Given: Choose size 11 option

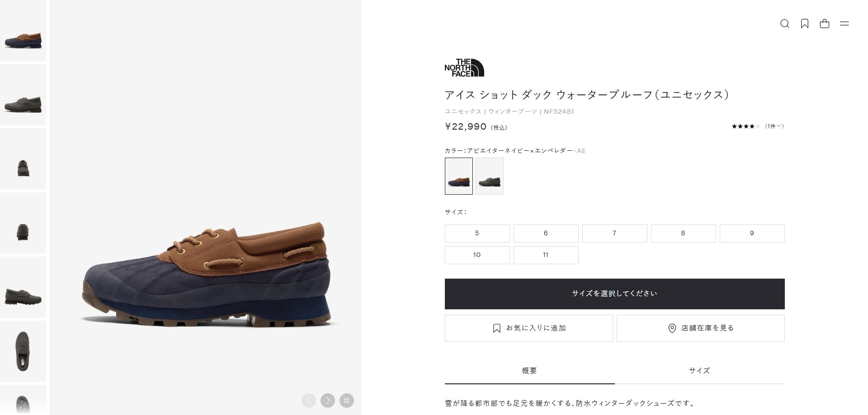Looking at the screenshot, I should pyautogui.click(x=546, y=255).
